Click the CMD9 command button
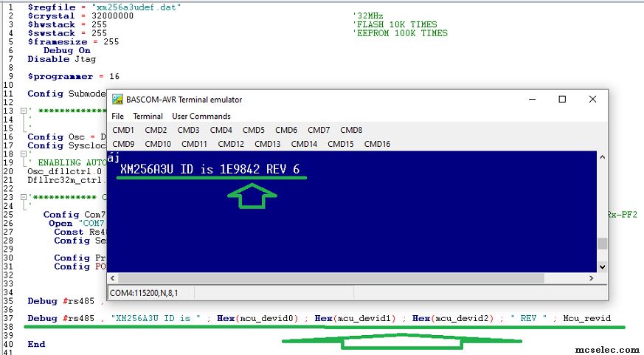 (123, 144)
